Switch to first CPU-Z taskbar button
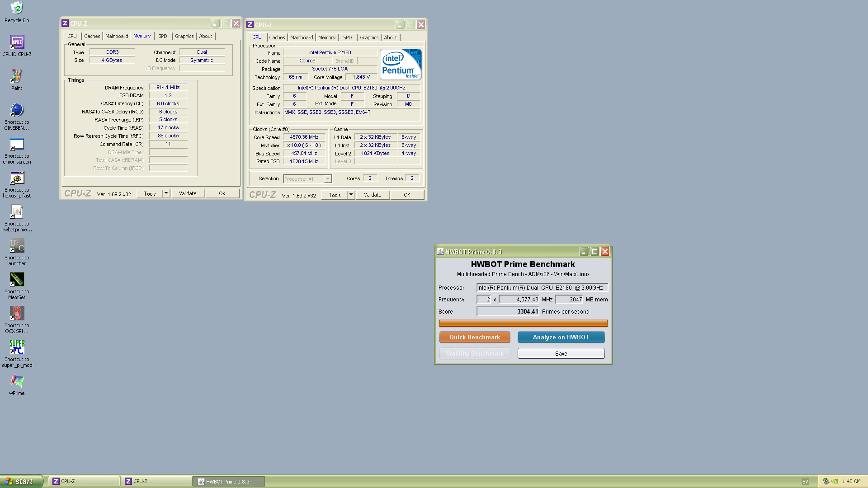The height and width of the screenshot is (488, 868). tap(84, 481)
